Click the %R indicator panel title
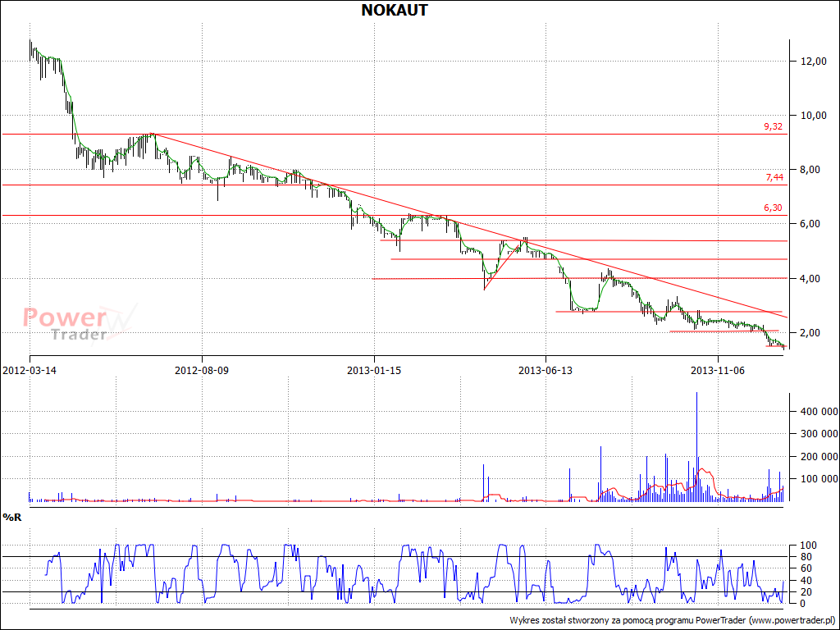 (12, 517)
